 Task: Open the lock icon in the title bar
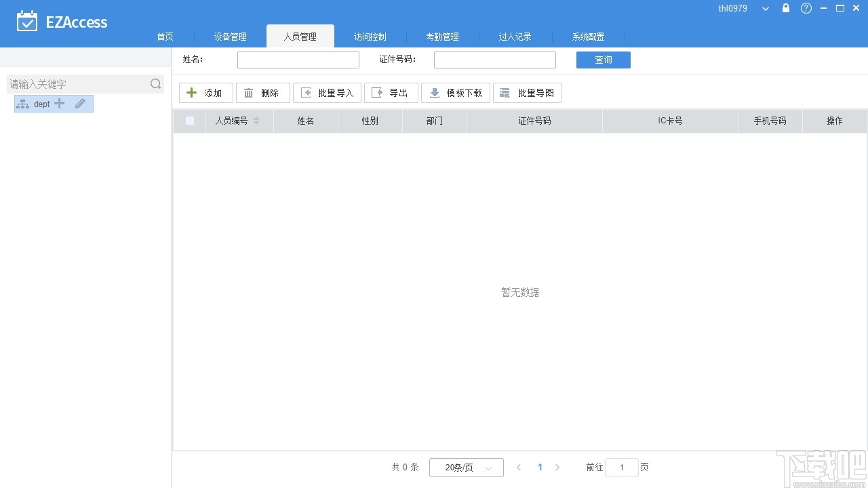tap(785, 8)
